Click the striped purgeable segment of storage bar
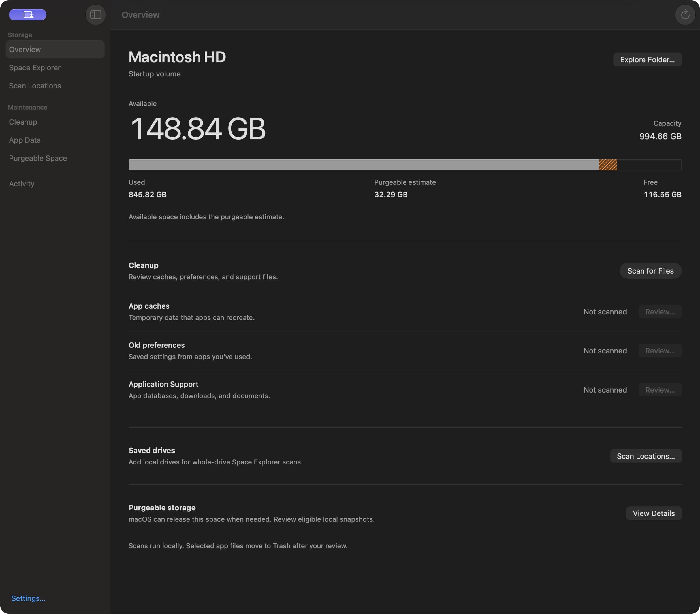Screen dimensions: 700x614 (608, 165)
